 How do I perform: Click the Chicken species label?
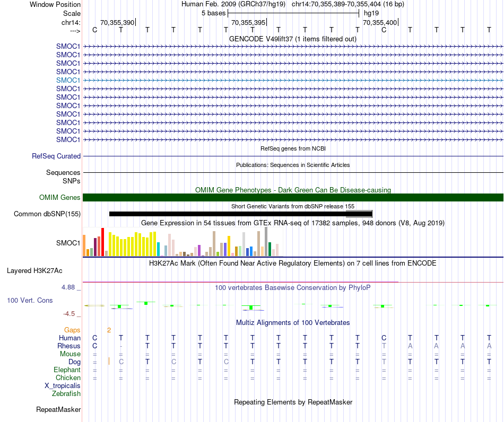tap(68, 378)
